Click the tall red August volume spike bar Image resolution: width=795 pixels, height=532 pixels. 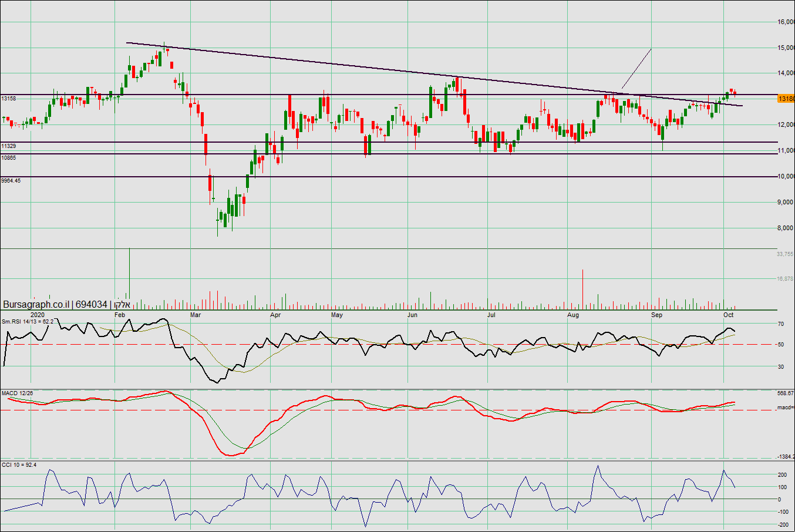click(582, 289)
